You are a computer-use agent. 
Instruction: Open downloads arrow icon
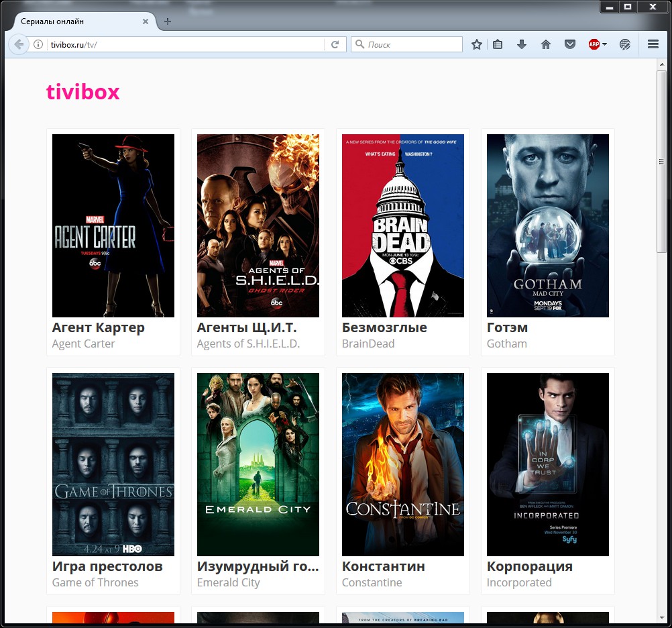[x=522, y=44]
